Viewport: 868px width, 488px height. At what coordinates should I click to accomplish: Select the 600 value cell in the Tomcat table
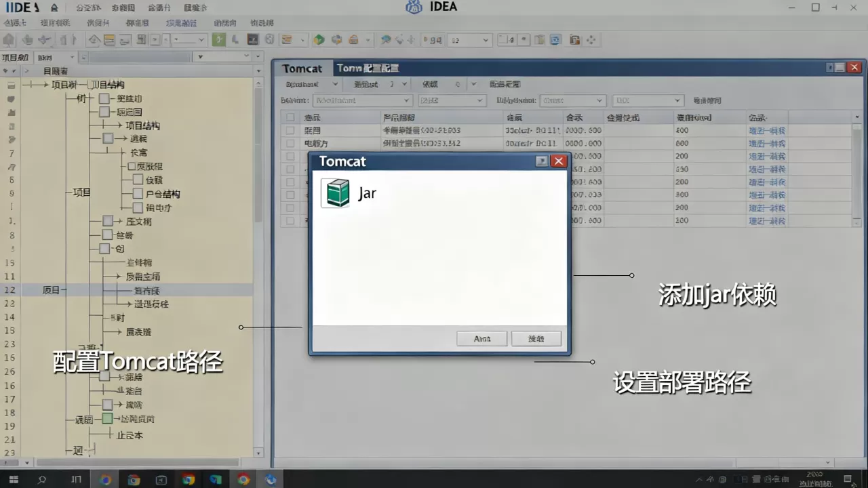click(x=709, y=143)
